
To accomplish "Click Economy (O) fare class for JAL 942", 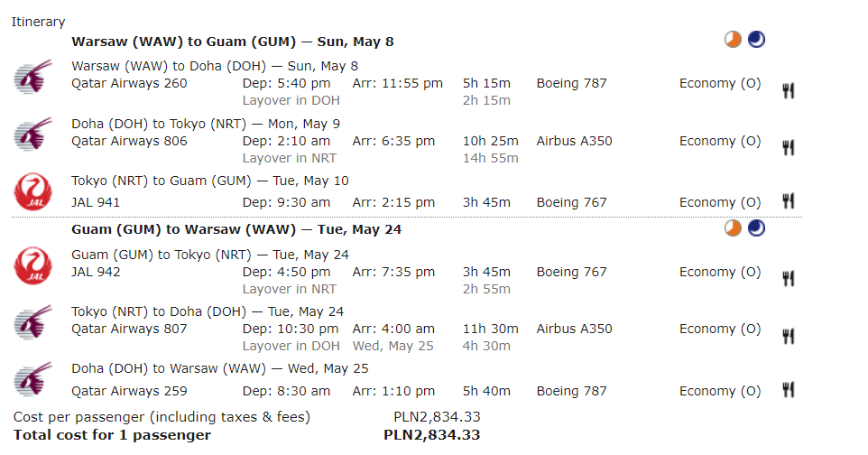I will 720,272.
